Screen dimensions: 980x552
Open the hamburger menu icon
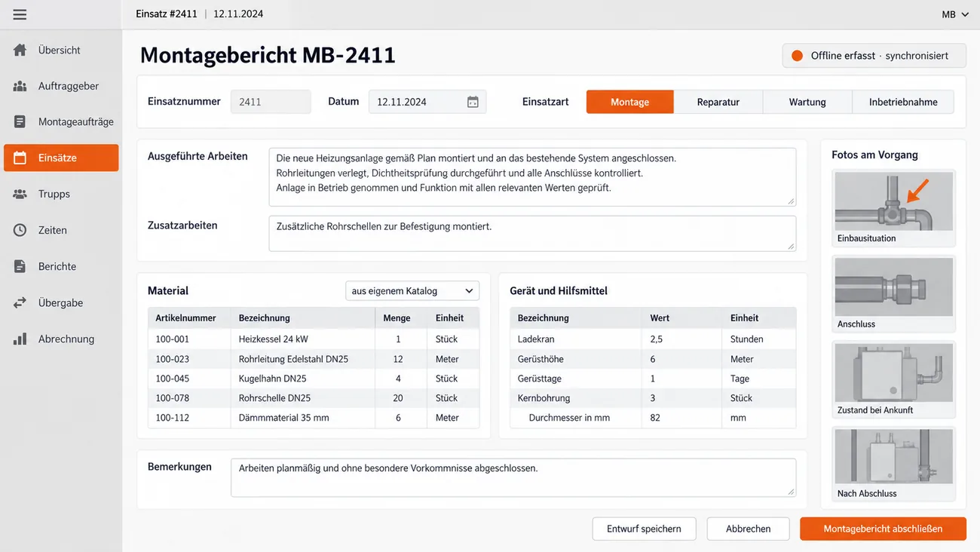20,14
